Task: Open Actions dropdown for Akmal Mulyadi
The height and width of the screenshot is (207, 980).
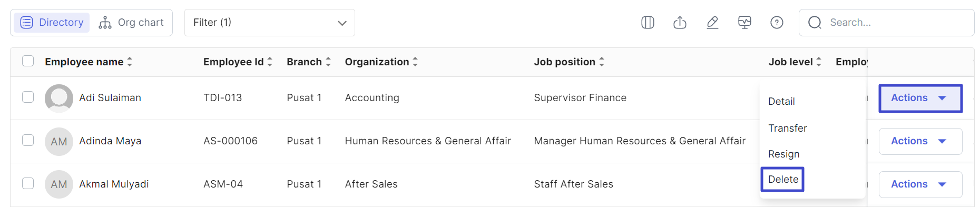Action: (x=920, y=184)
